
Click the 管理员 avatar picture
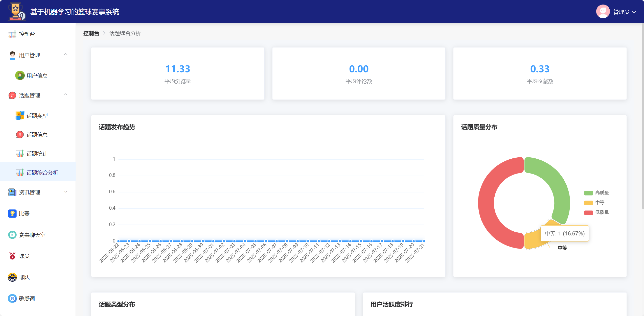tap(603, 12)
